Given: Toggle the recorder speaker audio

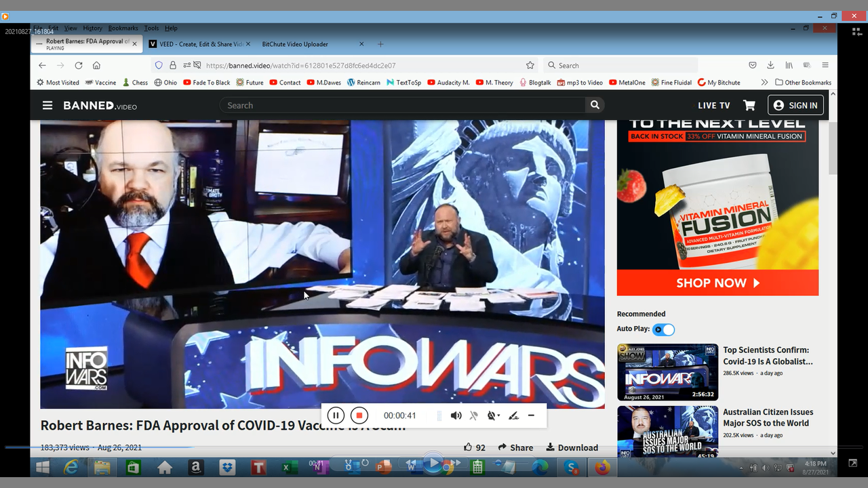Looking at the screenshot, I should (x=456, y=415).
